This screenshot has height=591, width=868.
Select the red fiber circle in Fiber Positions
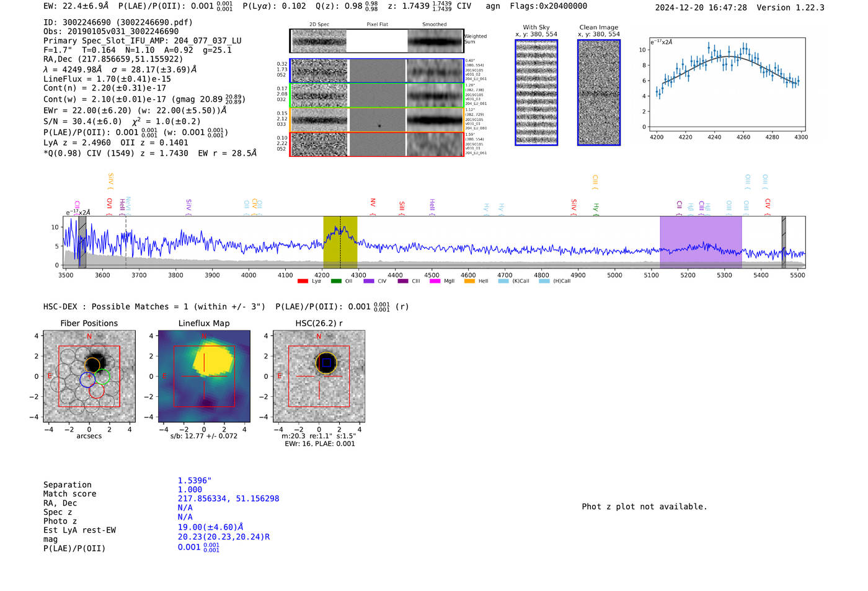pyautogui.click(x=96, y=391)
